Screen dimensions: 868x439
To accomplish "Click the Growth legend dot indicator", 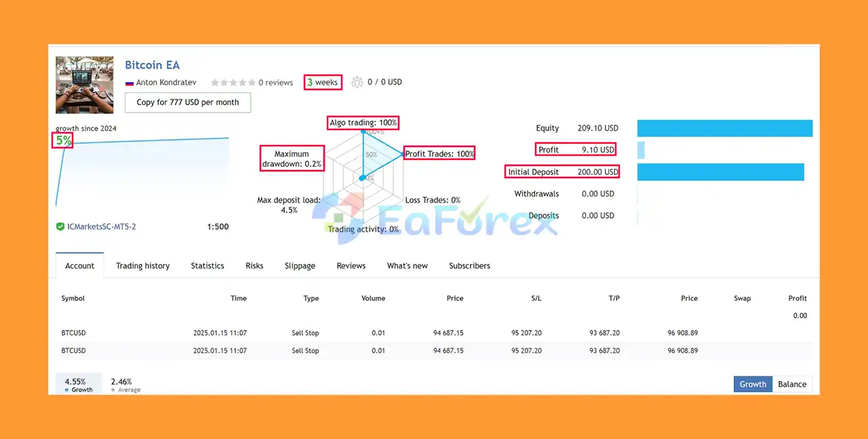I will click(67, 390).
